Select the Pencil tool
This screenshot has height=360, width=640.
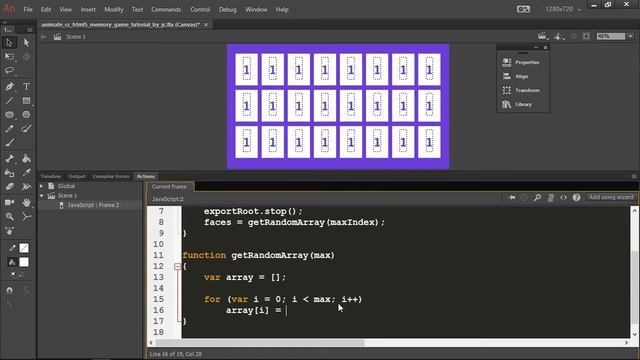coord(9,129)
